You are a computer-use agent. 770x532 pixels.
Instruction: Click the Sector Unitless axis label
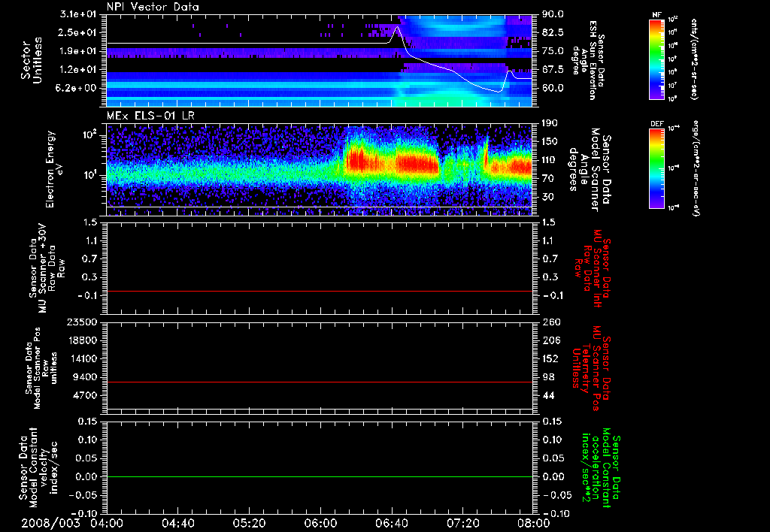click(30, 60)
